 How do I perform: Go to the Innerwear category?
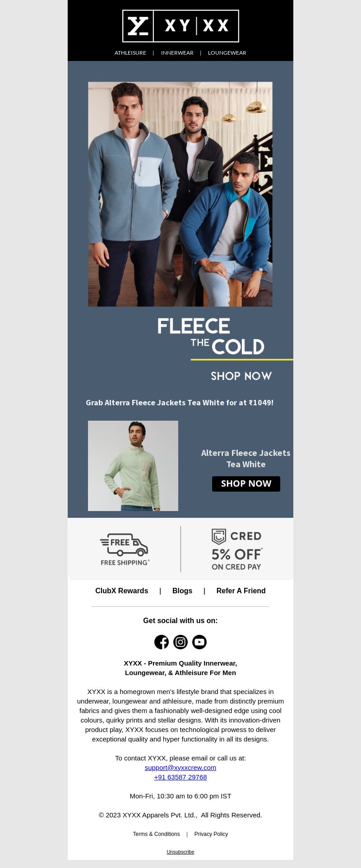177,53
